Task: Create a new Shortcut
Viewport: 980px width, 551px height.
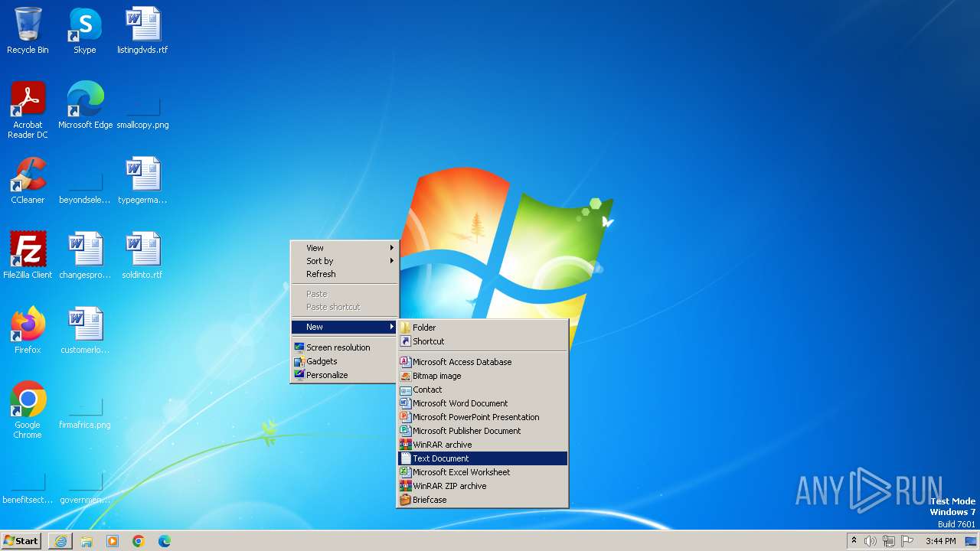Action: coord(482,341)
